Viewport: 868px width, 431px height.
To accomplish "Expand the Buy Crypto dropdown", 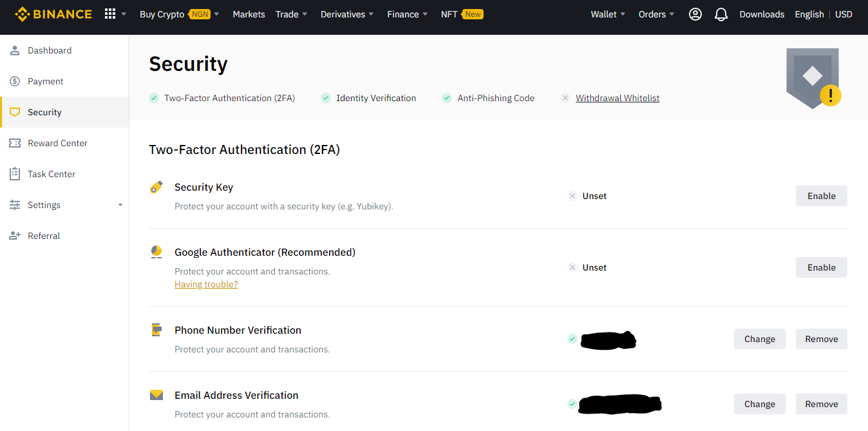I will click(x=179, y=14).
